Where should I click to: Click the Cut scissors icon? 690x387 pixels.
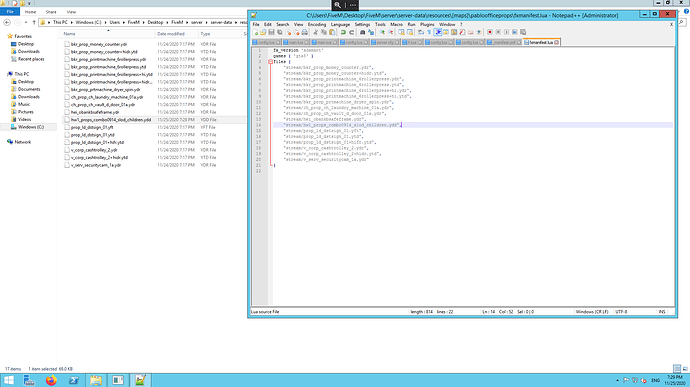click(x=316, y=32)
